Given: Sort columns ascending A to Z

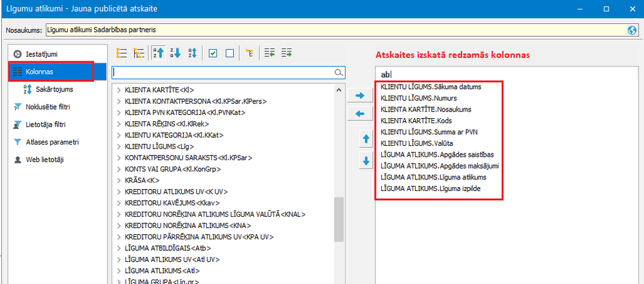Looking at the screenshot, I should [x=158, y=53].
